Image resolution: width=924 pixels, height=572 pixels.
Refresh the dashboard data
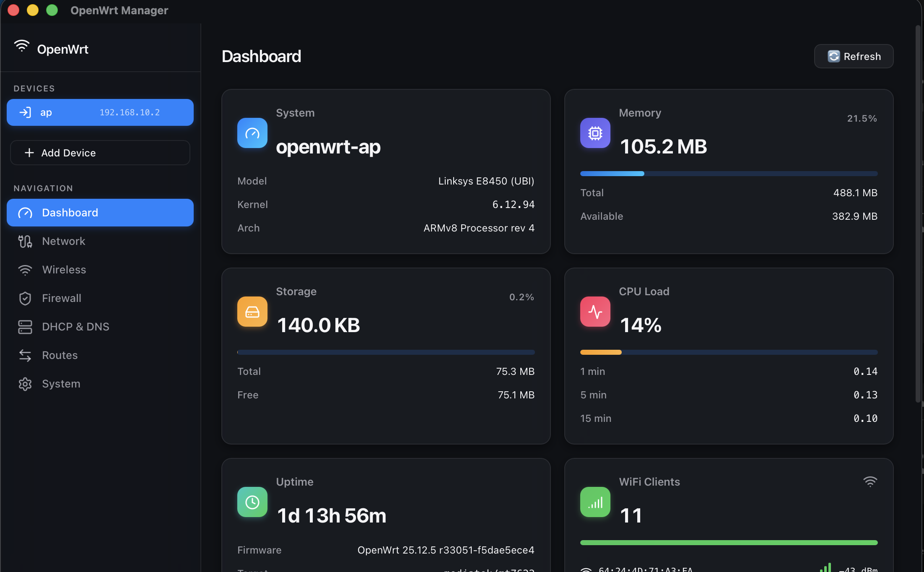point(854,56)
